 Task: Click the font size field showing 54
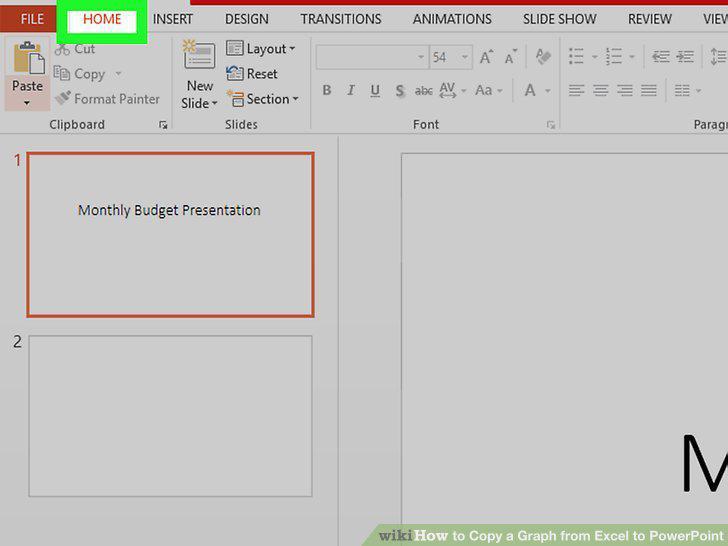[444, 57]
